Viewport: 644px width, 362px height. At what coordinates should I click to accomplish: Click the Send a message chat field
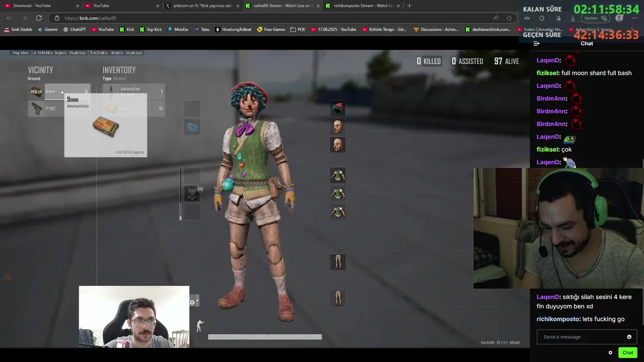pos(587,337)
